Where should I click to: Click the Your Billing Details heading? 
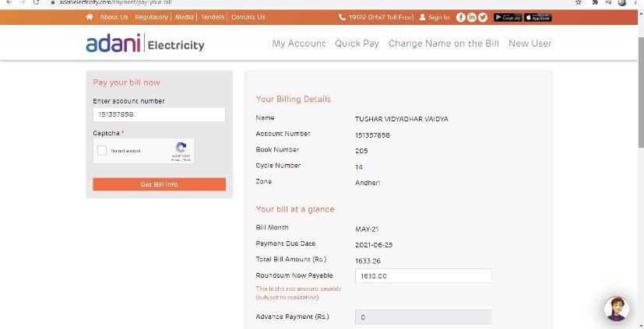294,100
